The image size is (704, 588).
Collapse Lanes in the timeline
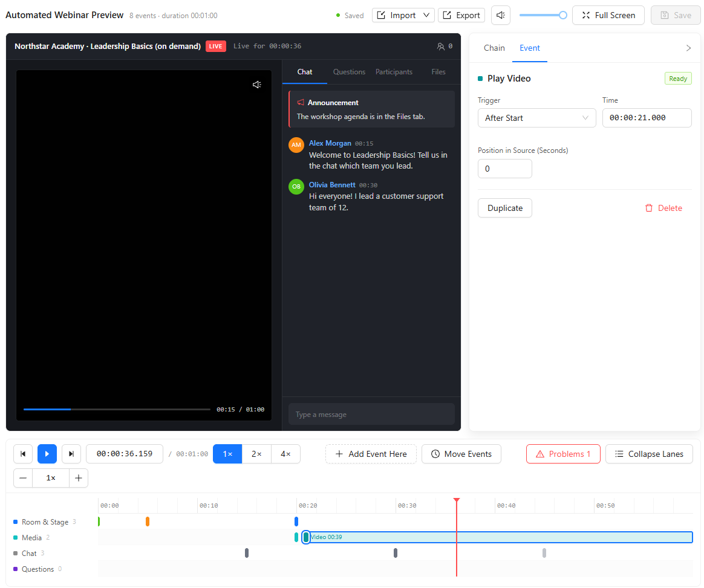click(649, 454)
